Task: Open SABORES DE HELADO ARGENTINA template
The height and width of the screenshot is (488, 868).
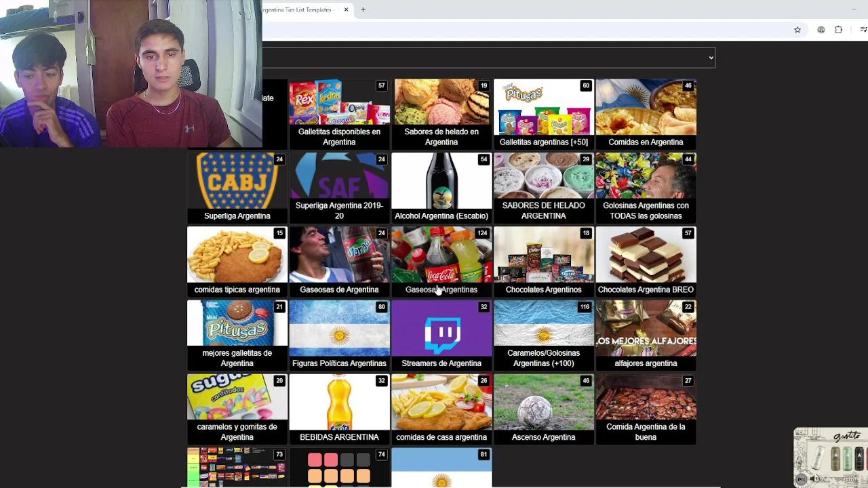Action: (x=544, y=188)
